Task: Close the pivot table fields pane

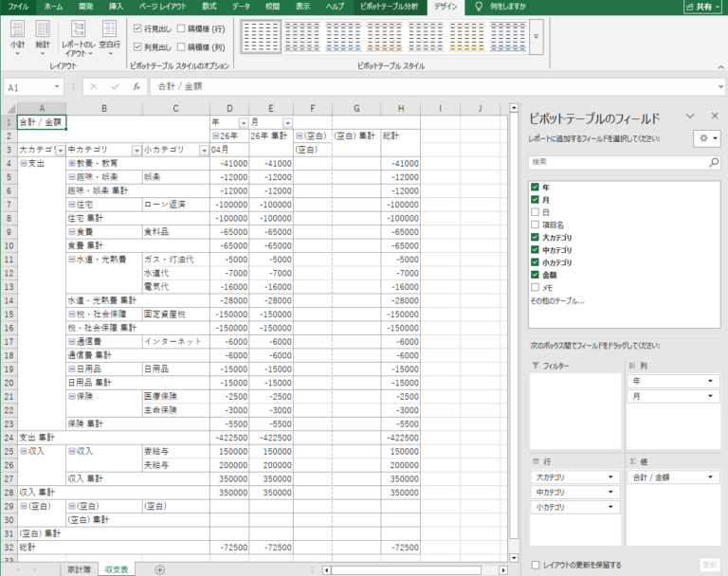Action: coord(715,116)
